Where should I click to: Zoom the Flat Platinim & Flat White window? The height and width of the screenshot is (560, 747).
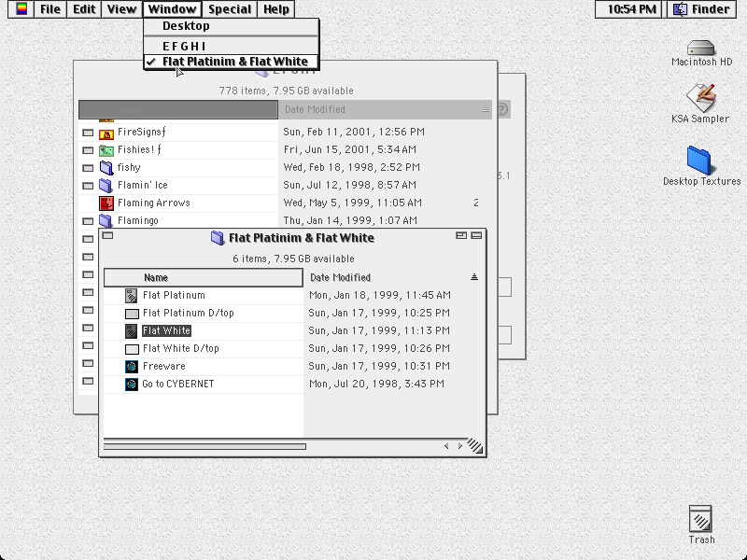tap(460, 235)
